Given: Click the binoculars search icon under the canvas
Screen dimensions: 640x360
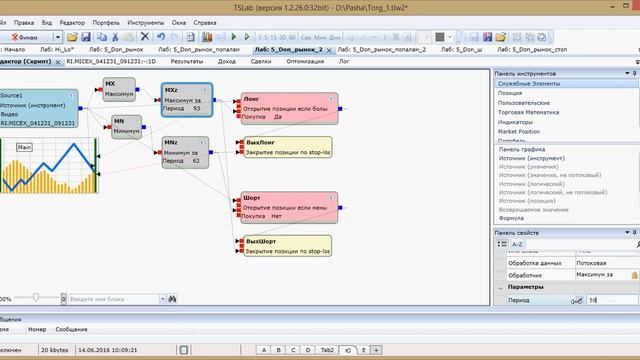Looking at the screenshot, I should 172,299.
